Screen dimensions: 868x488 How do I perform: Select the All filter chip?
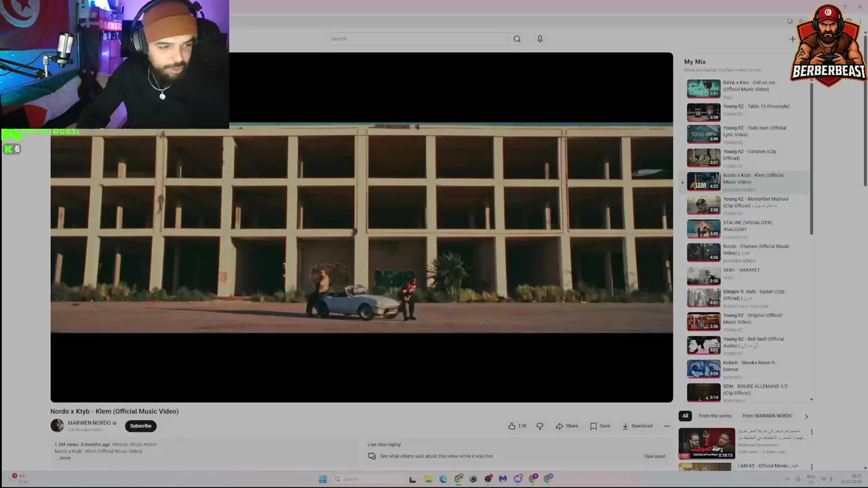685,415
